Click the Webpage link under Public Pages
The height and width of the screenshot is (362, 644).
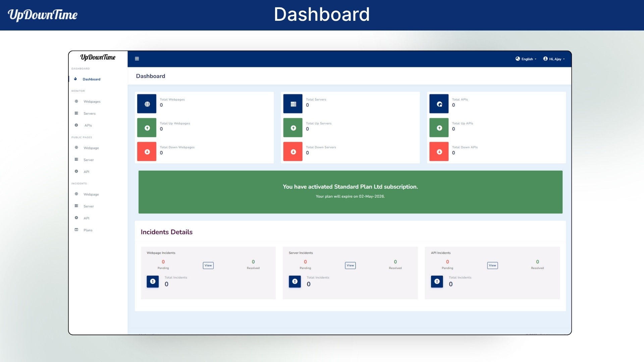(91, 148)
